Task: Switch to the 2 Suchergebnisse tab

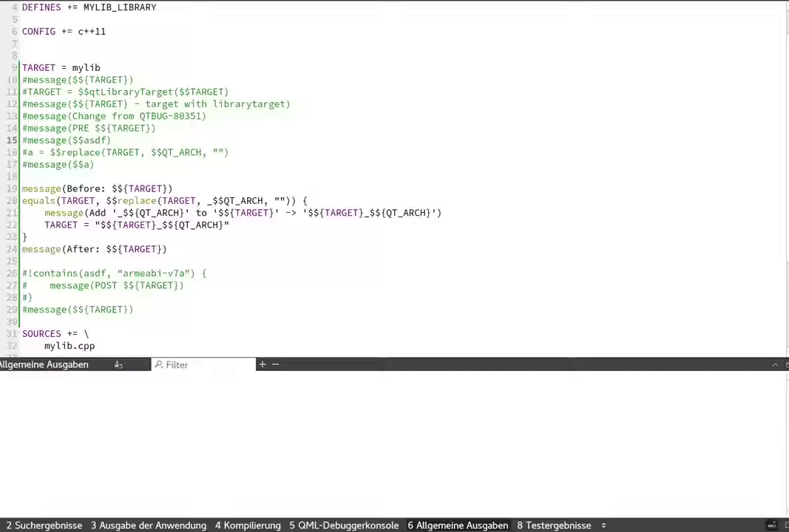Action: point(44,525)
